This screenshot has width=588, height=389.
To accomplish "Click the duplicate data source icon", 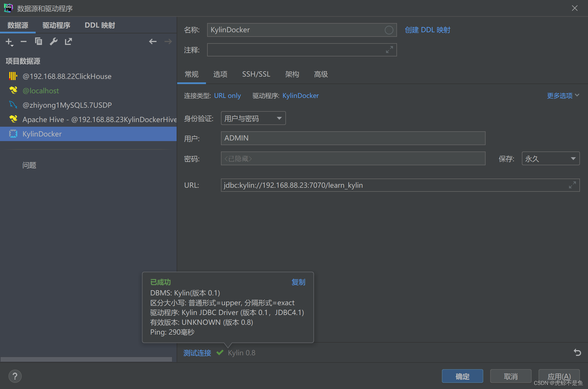I will click(39, 42).
